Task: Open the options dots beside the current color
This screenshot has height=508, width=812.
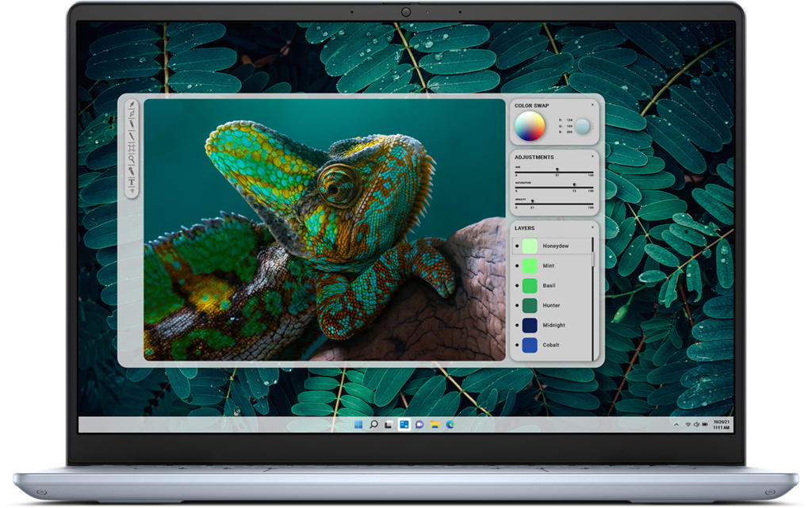Action: [x=592, y=125]
